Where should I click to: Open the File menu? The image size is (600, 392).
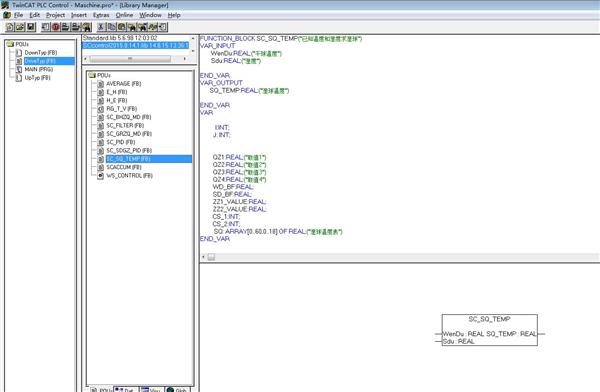(18, 15)
